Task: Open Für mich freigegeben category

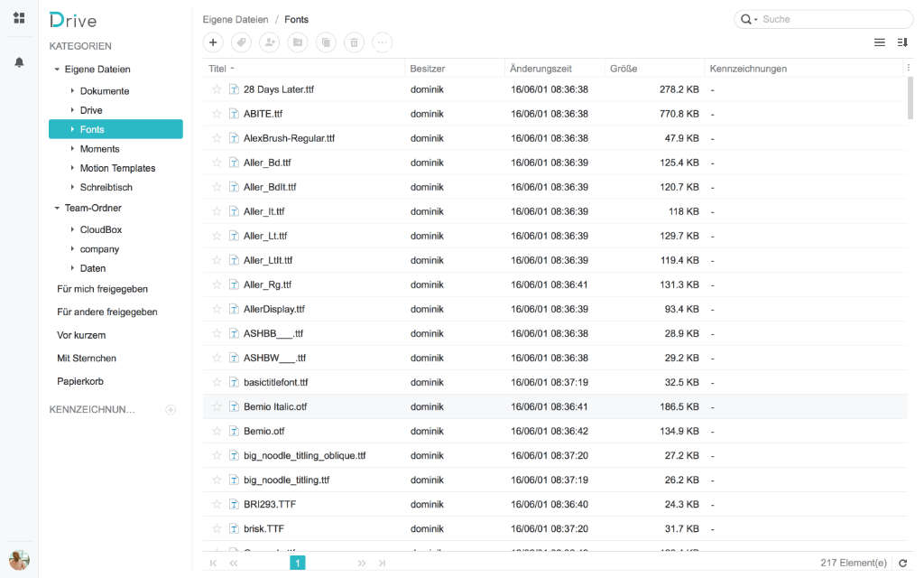Action: coord(103,289)
